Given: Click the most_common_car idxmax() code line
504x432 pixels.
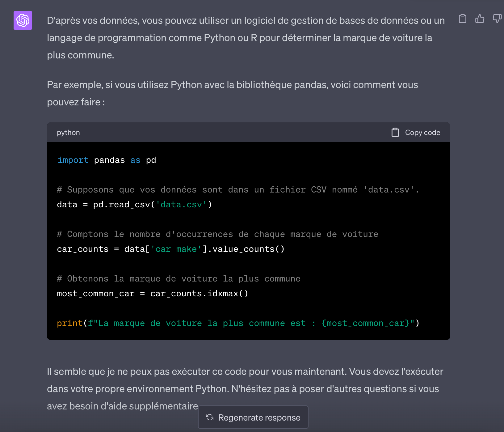Looking at the screenshot, I should 152,294.
